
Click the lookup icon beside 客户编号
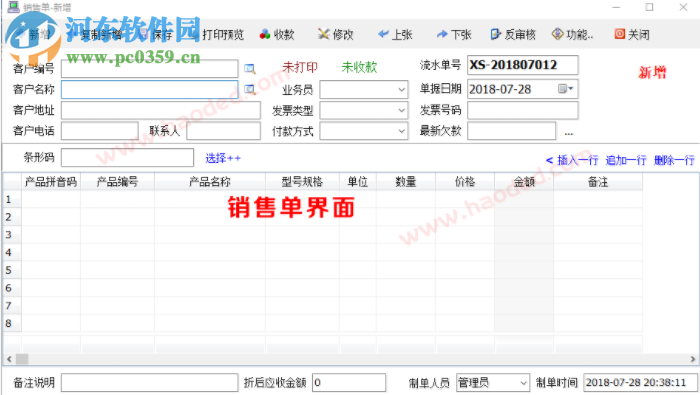click(250, 69)
